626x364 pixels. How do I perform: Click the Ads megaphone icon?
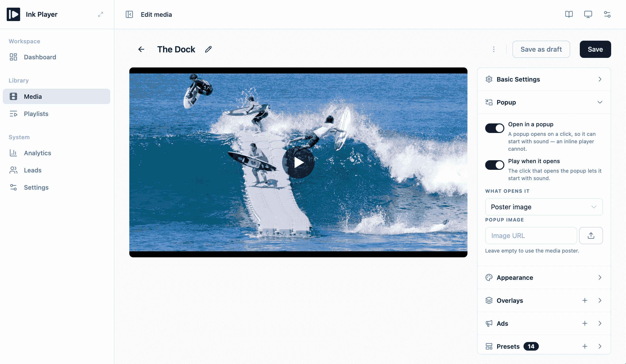tap(489, 323)
